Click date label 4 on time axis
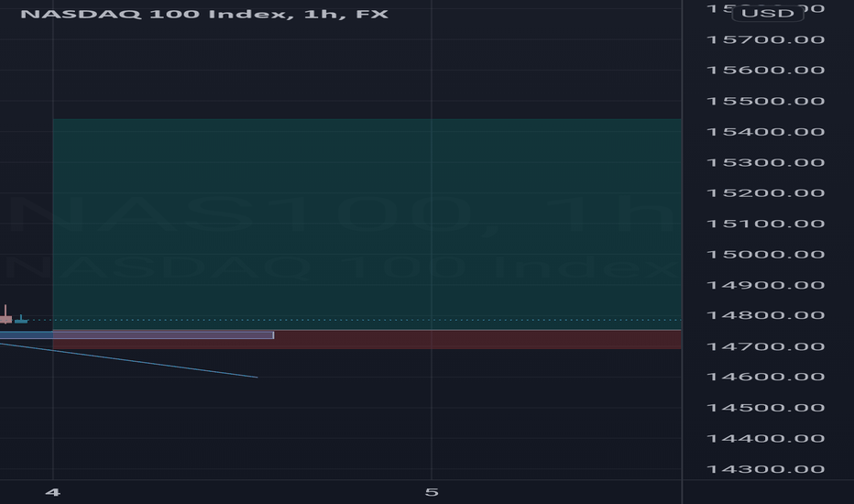The height and width of the screenshot is (504, 854). [x=52, y=493]
